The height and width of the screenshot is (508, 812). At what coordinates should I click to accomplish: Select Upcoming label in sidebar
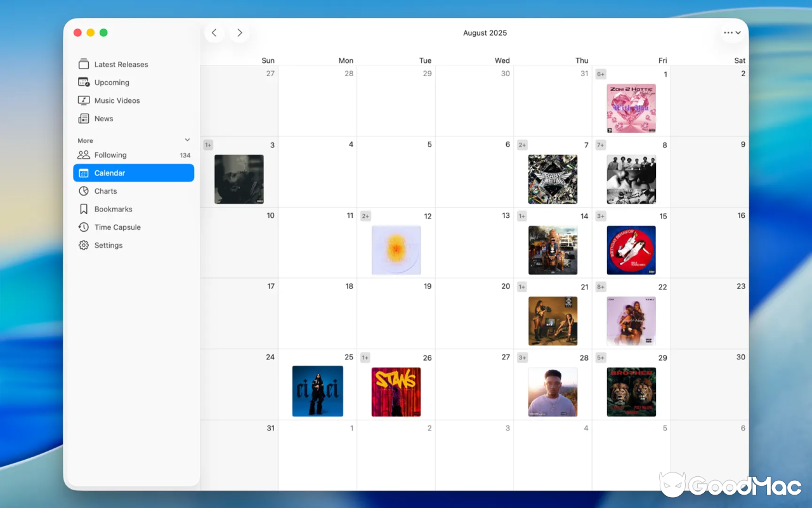click(112, 83)
